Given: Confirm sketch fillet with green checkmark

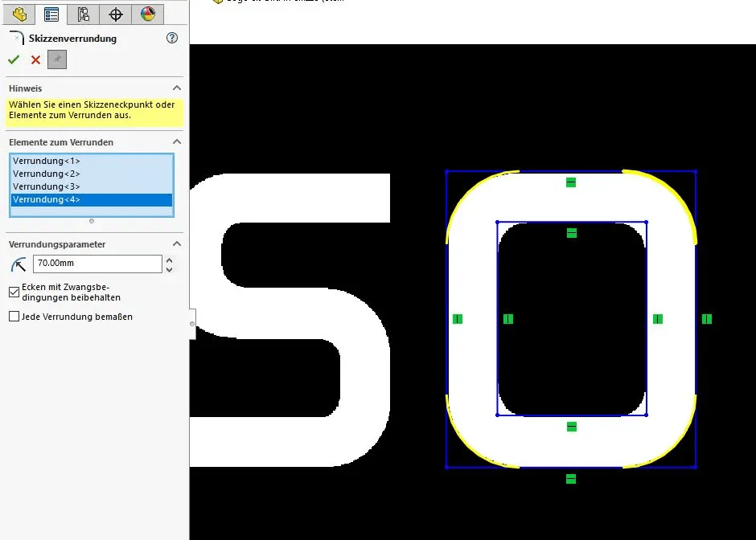Looking at the screenshot, I should (x=14, y=59).
